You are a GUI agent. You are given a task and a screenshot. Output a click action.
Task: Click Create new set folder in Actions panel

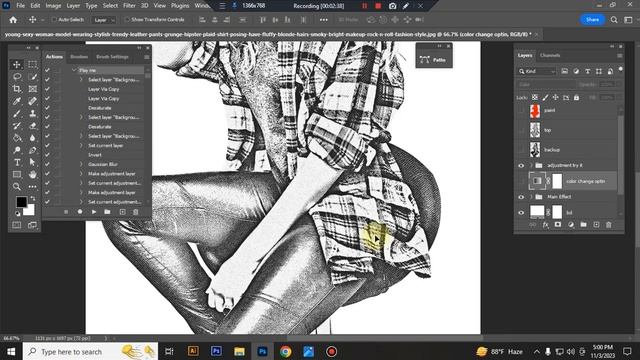(107, 212)
